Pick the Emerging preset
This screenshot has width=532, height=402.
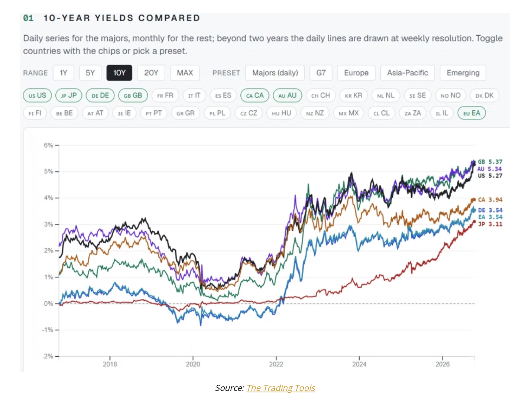coord(463,73)
